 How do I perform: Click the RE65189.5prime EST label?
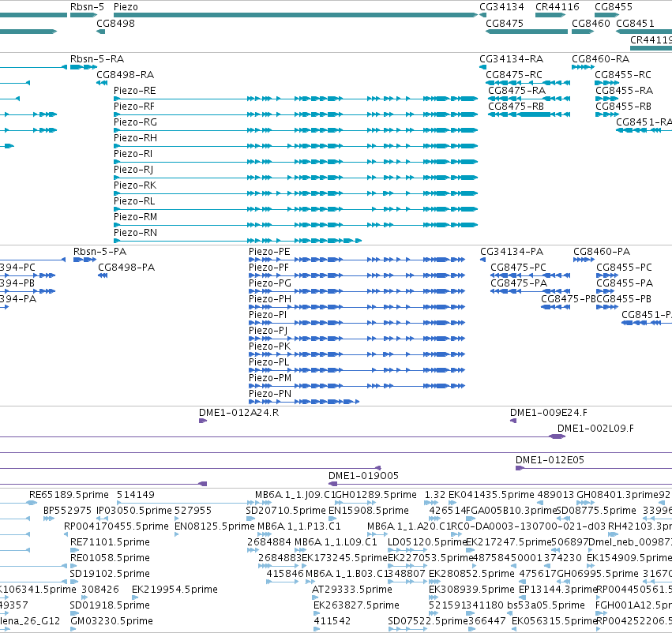(x=69, y=495)
